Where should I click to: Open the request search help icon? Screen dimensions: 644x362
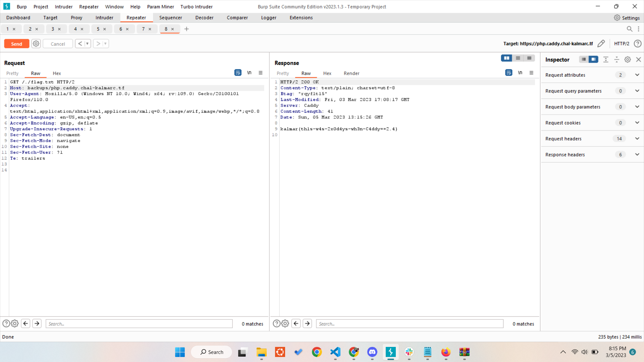pyautogui.click(x=6, y=323)
